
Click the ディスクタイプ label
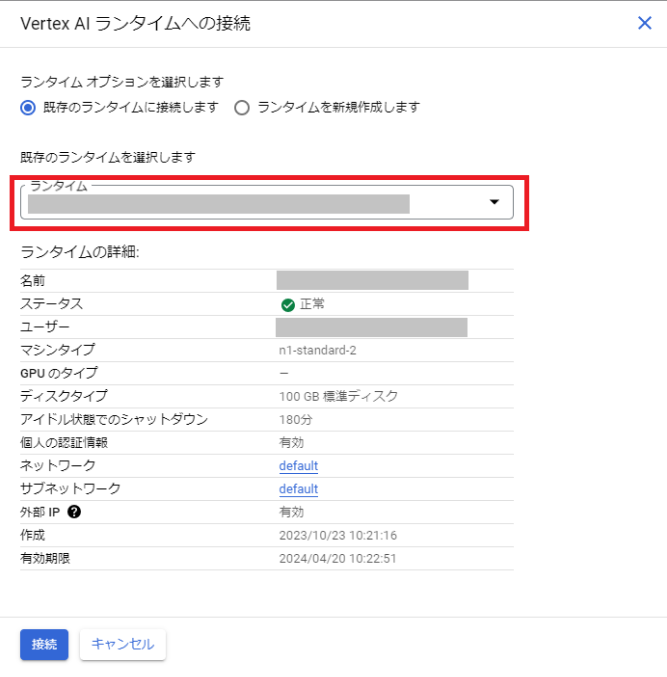click(64, 396)
